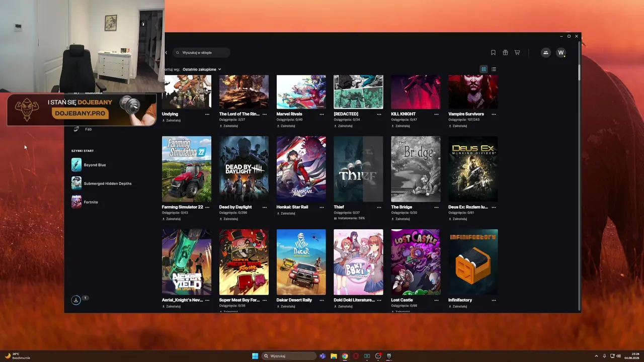Open the Deus Ex cover art
644x362 pixels.
(473, 169)
